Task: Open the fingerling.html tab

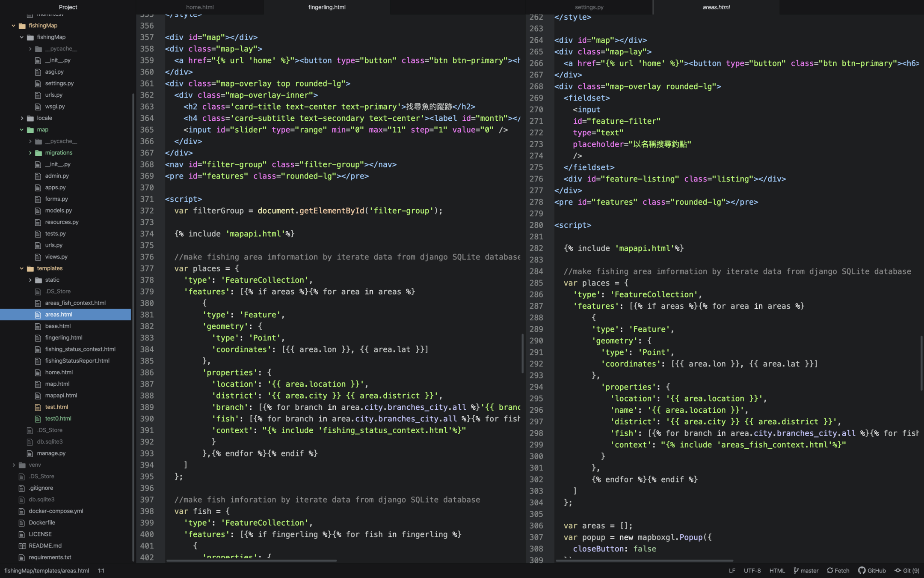Action: point(327,7)
